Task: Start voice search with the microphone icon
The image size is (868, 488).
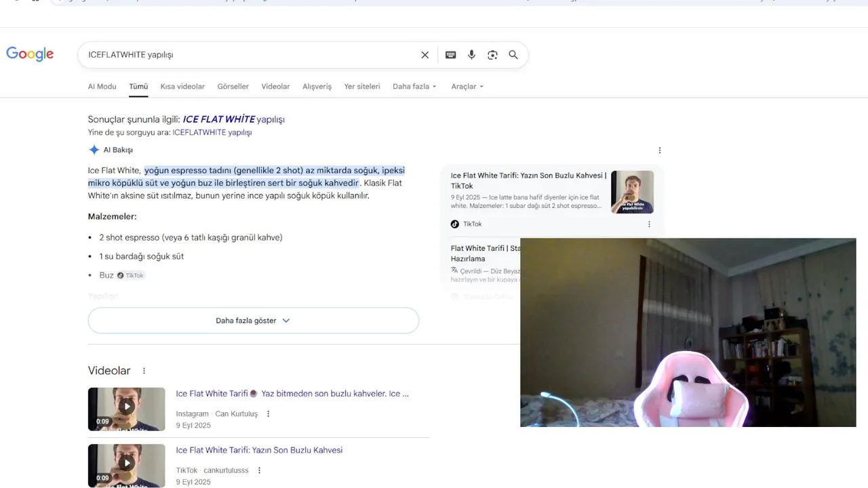Action: click(471, 55)
